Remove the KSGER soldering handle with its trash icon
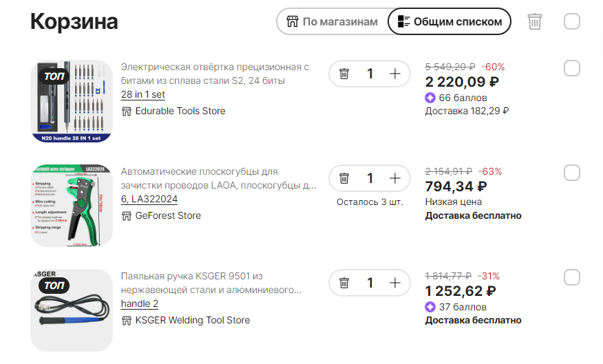This screenshot has height=364, width=603. coord(344,283)
